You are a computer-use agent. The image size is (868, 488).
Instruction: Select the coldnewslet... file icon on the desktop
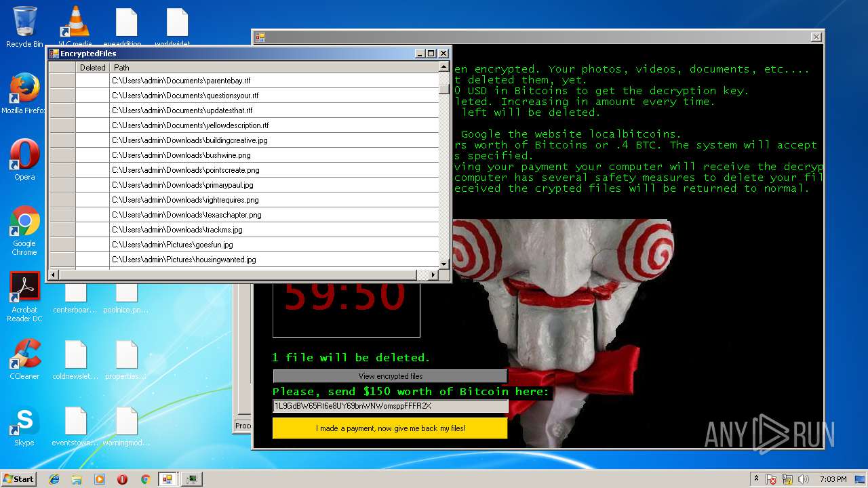pyautogui.click(x=75, y=359)
